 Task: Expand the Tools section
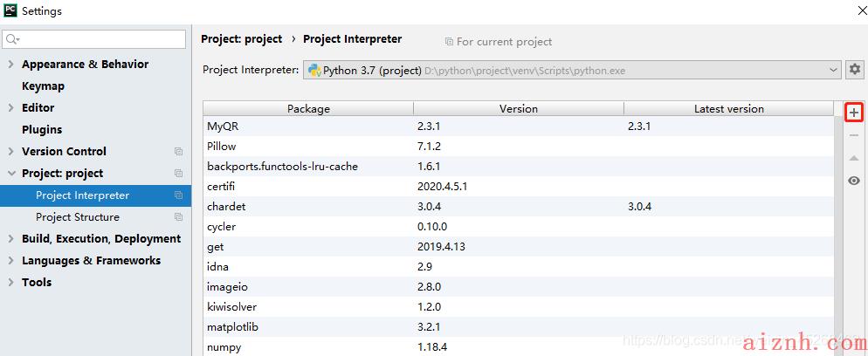coord(10,282)
